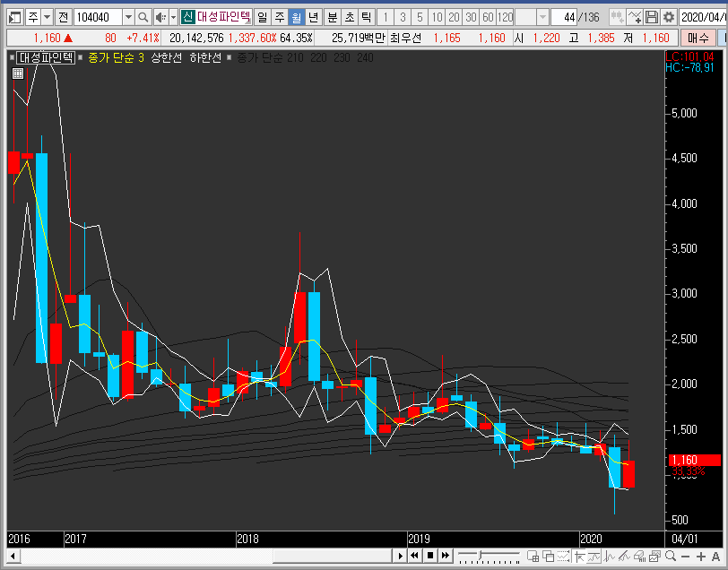The image size is (728, 570).
Task: Click the 종가 단순 3 legend
Action: coord(116,57)
